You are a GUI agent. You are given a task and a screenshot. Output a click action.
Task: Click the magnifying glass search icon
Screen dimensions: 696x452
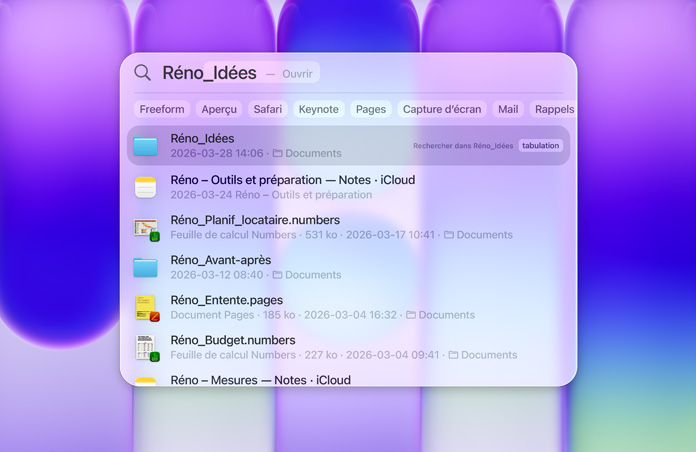(x=143, y=73)
